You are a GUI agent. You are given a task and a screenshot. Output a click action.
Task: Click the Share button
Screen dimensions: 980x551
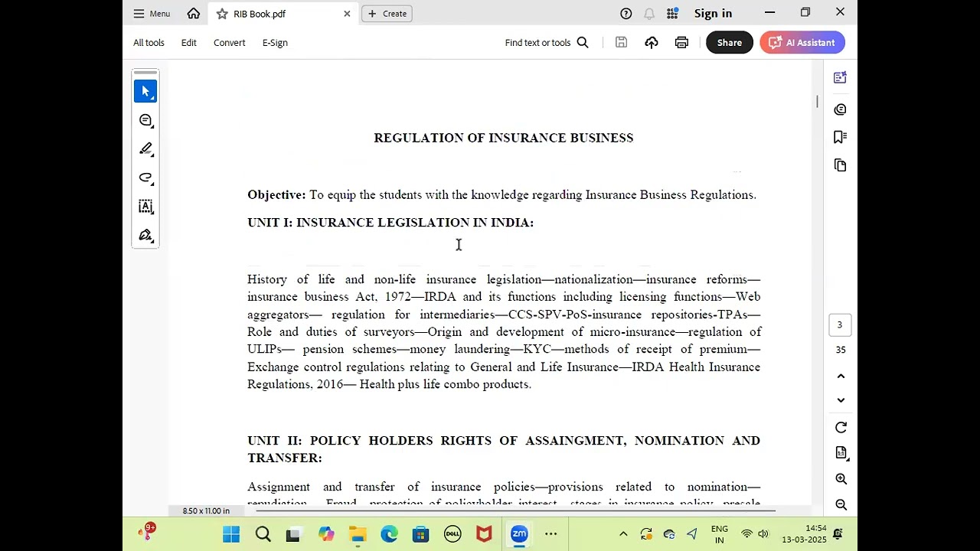[x=729, y=43]
